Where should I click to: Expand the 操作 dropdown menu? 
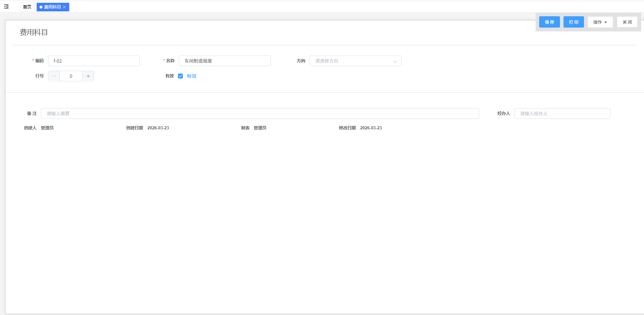point(600,22)
